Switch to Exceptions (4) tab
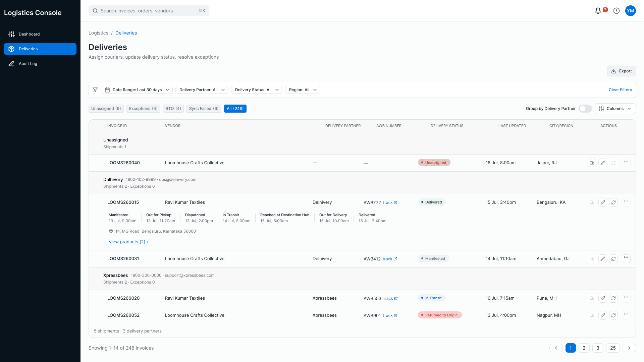Viewport: 644px width, 362px height. pos(143,109)
